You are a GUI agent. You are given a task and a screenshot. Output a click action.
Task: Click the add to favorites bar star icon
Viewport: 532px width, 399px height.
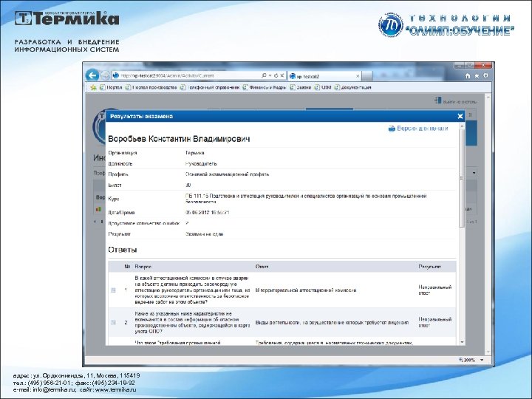click(93, 87)
